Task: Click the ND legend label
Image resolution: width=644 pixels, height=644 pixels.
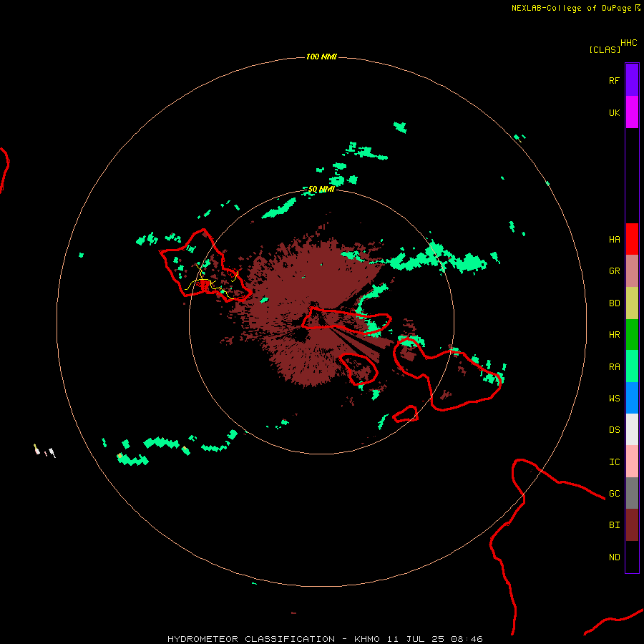Action: pos(614,557)
